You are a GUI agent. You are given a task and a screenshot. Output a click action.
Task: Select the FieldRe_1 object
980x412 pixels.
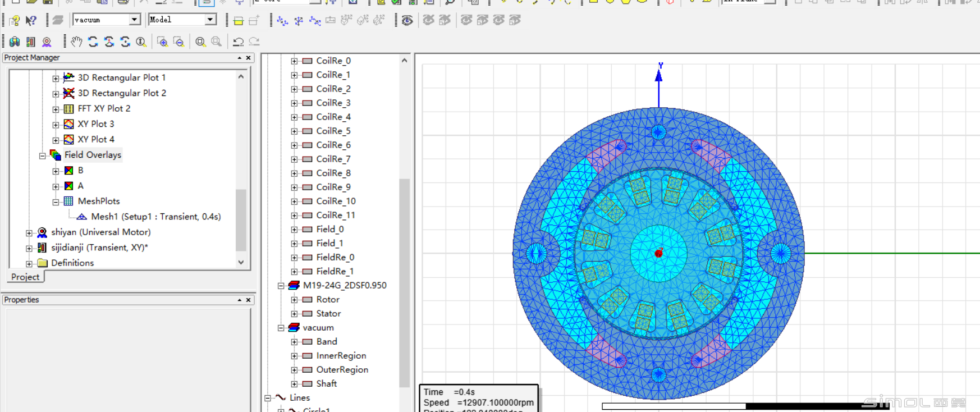(335, 271)
